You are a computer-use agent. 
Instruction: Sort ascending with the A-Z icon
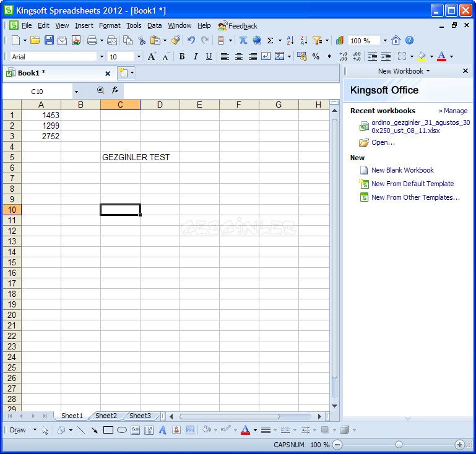290,40
